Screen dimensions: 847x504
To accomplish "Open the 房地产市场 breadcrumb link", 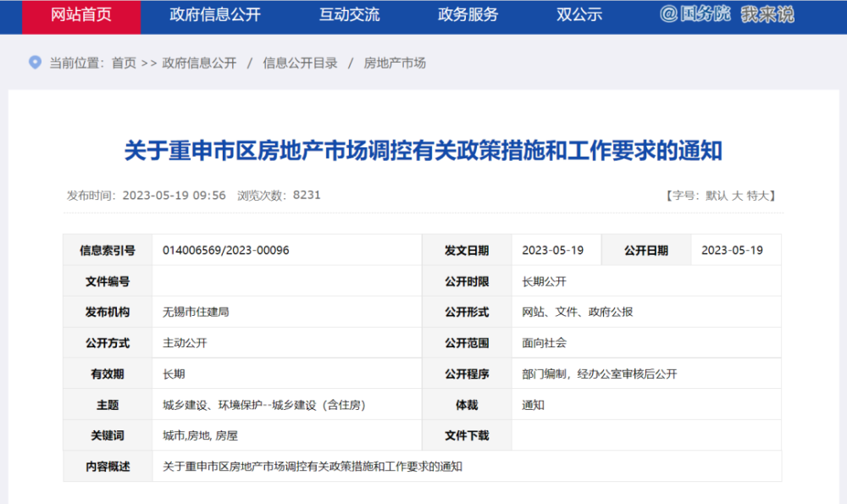I will click(395, 64).
